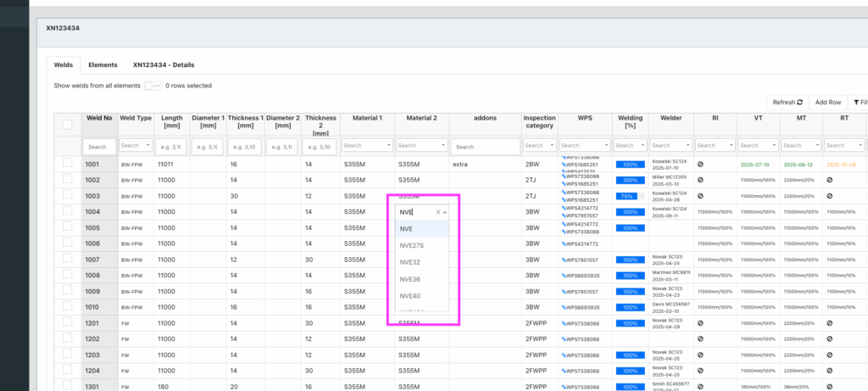Click the 75% welding progress bar
The width and height of the screenshot is (868, 391).
(629, 196)
